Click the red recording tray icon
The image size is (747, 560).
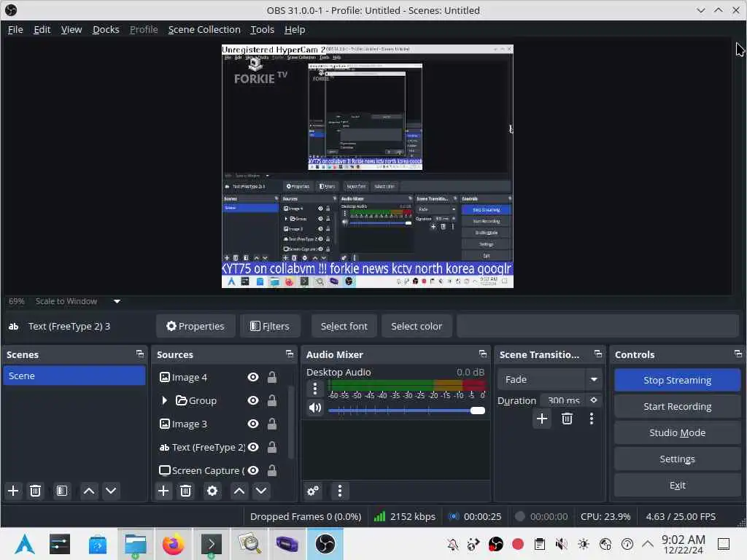tap(518, 544)
